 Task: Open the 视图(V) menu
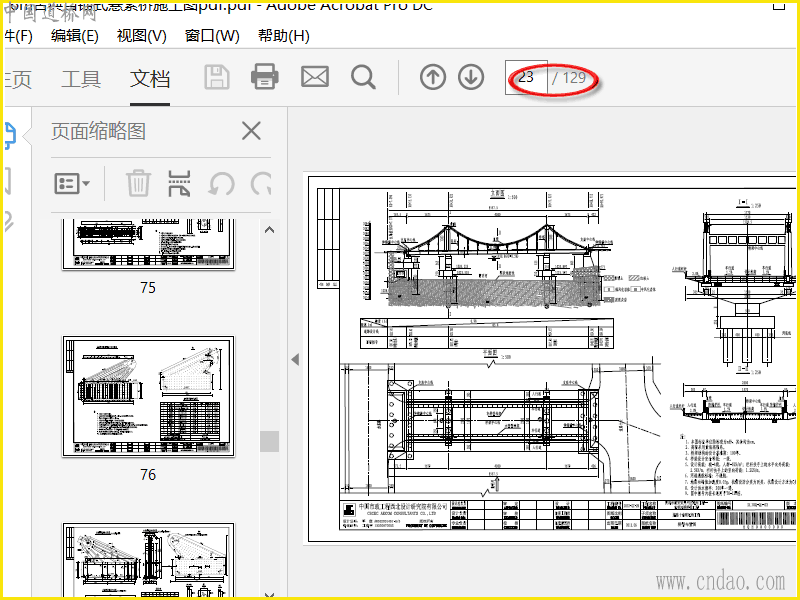click(x=141, y=36)
